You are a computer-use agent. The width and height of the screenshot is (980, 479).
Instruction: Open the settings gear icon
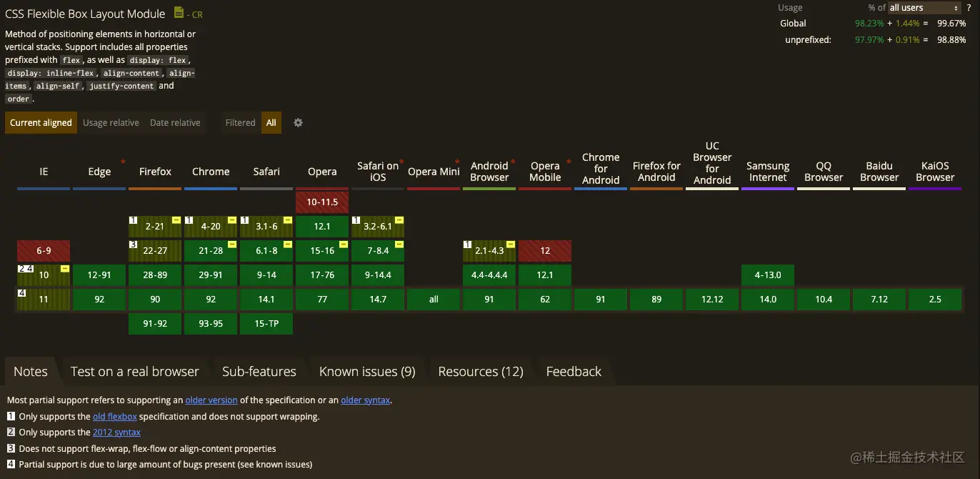[x=299, y=122]
